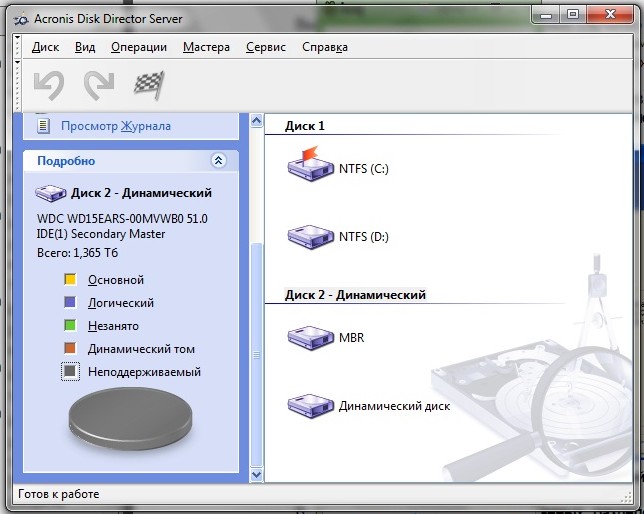This screenshot has width=644, height=514.
Task: Click the sidebar scrollbar up arrow
Action: click(x=257, y=121)
